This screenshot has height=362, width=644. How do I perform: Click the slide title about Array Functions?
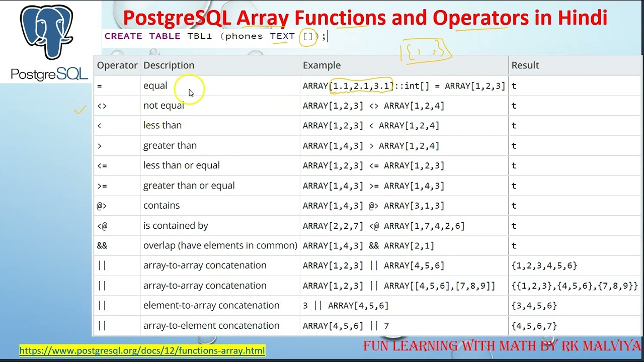pyautogui.click(x=365, y=18)
